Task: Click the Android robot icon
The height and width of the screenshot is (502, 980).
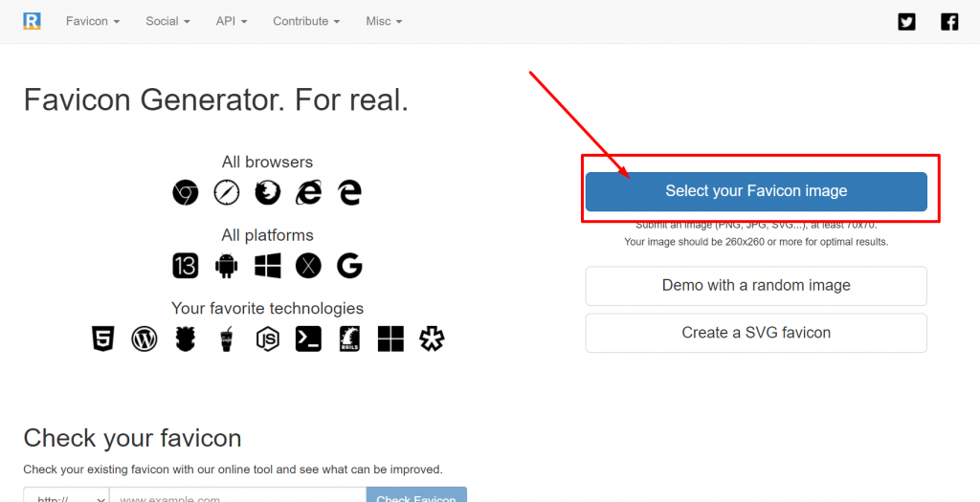Action: click(x=227, y=265)
